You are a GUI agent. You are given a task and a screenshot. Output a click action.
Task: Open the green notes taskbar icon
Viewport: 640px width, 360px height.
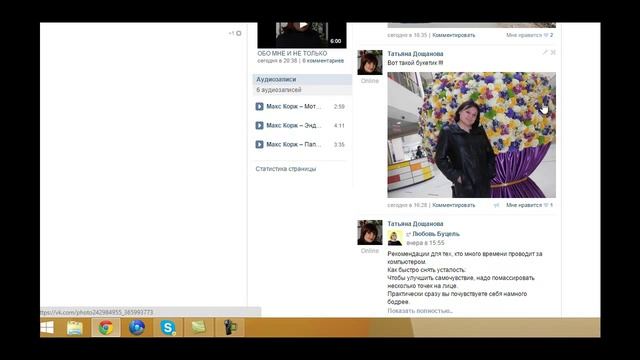point(199,328)
